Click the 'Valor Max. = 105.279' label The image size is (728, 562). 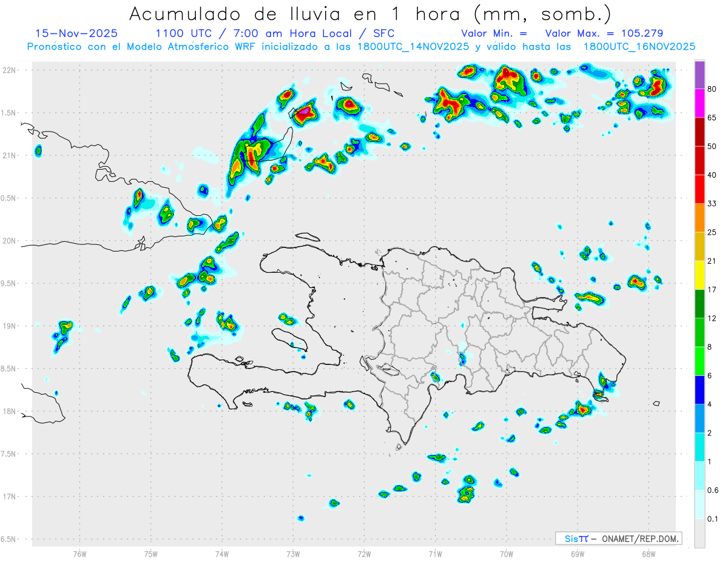point(604,33)
